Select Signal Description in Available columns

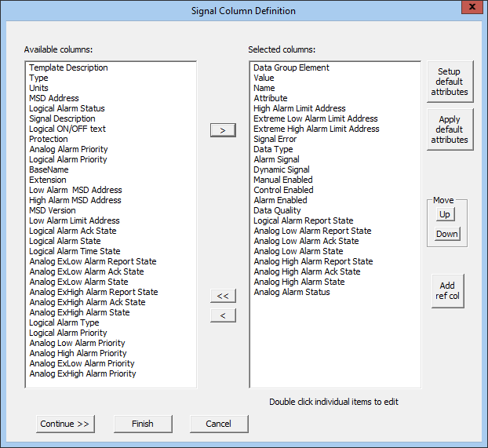[x=62, y=118]
